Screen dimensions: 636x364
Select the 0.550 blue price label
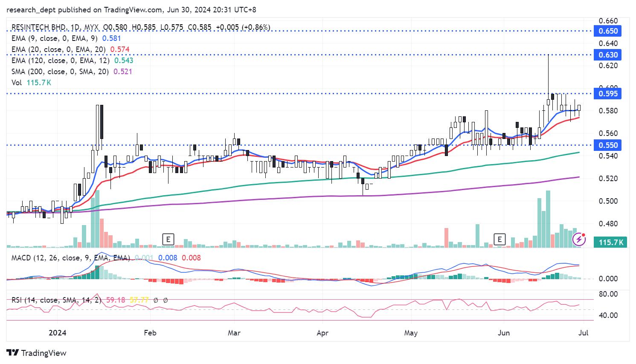pyautogui.click(x=608, y=145)
